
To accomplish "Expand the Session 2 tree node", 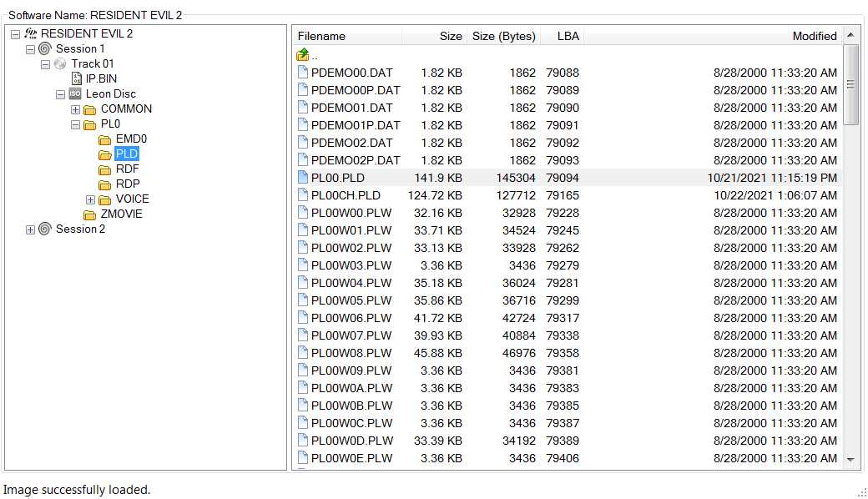I will [x=30, y=229].
